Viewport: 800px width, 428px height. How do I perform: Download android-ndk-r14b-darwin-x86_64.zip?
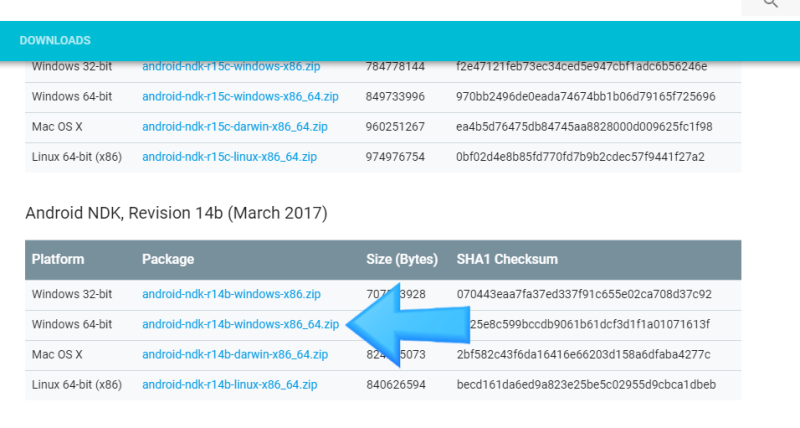pyautogui.click(x=235, y=355)
